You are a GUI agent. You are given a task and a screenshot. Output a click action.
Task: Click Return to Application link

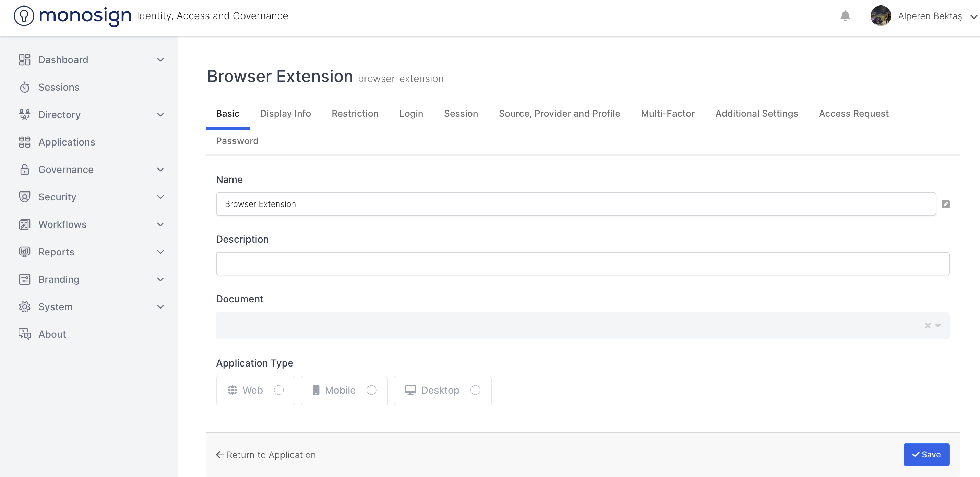pyautogui.click(x=265, y=455)
